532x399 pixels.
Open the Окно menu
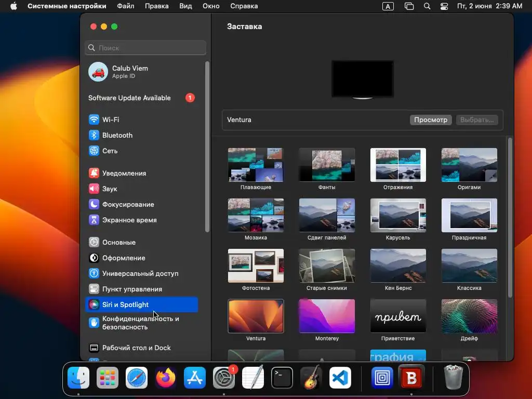[x=211, y=6]
